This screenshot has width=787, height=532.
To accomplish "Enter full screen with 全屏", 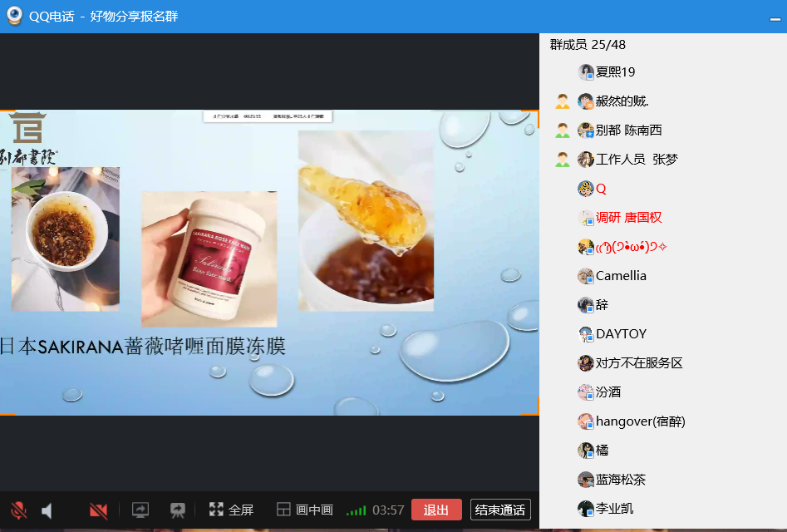I will (x=231, y=510).
